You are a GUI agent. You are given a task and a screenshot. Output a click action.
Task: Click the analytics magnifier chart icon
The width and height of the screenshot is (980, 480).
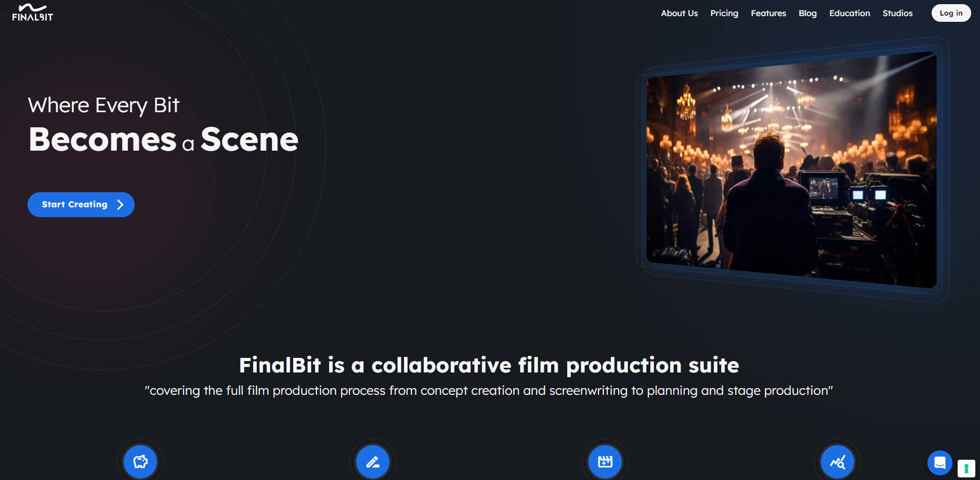click(837, 461)
